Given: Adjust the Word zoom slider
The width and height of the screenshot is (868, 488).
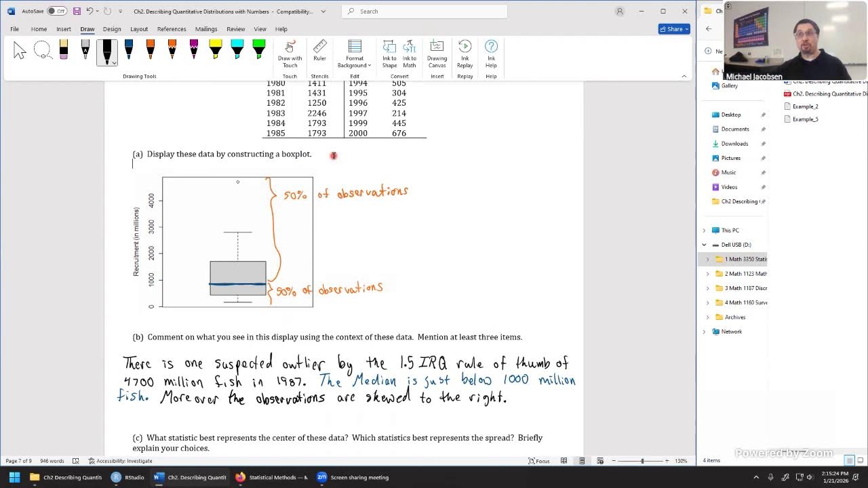Looking at the screenshot, I should (x=642, y=461).
